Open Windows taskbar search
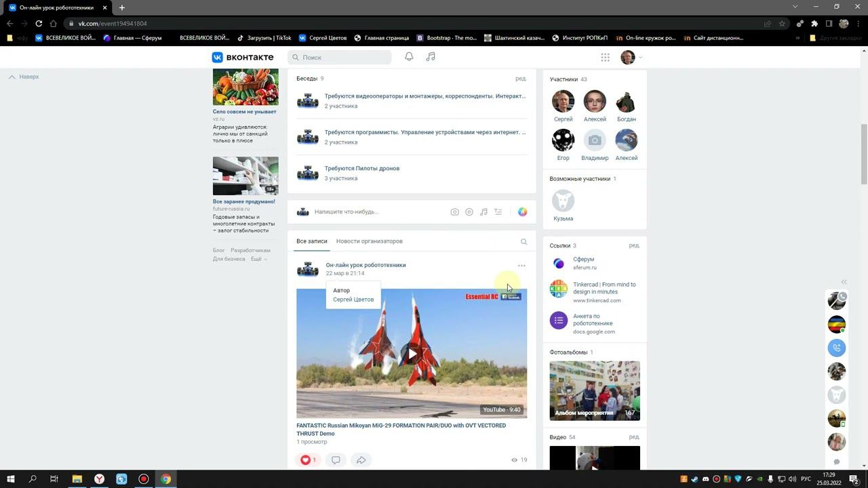 (x=33, y=479)
